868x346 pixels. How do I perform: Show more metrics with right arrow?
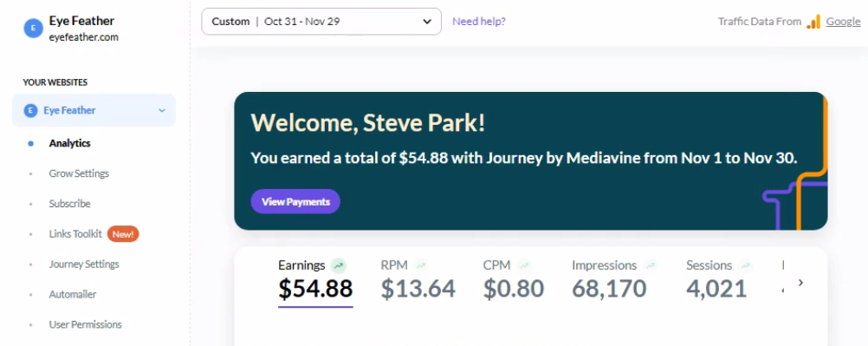pyautogui.click(x=800, y=283)
